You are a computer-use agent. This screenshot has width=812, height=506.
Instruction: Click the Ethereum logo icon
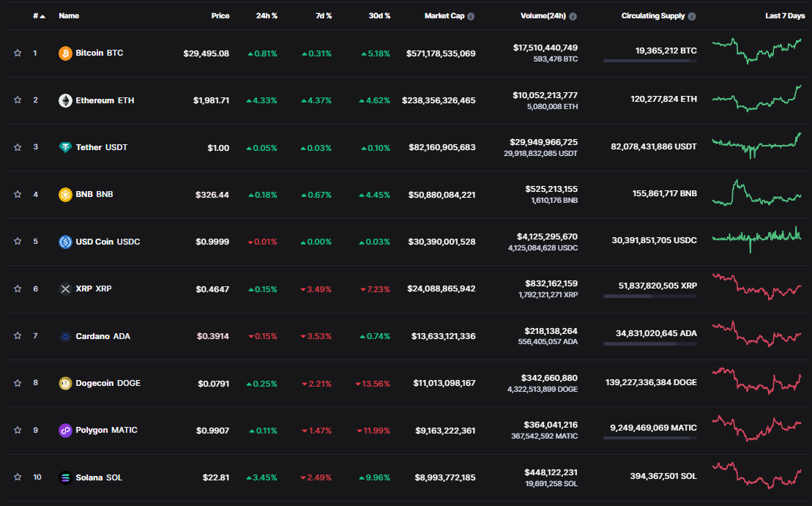65,100
